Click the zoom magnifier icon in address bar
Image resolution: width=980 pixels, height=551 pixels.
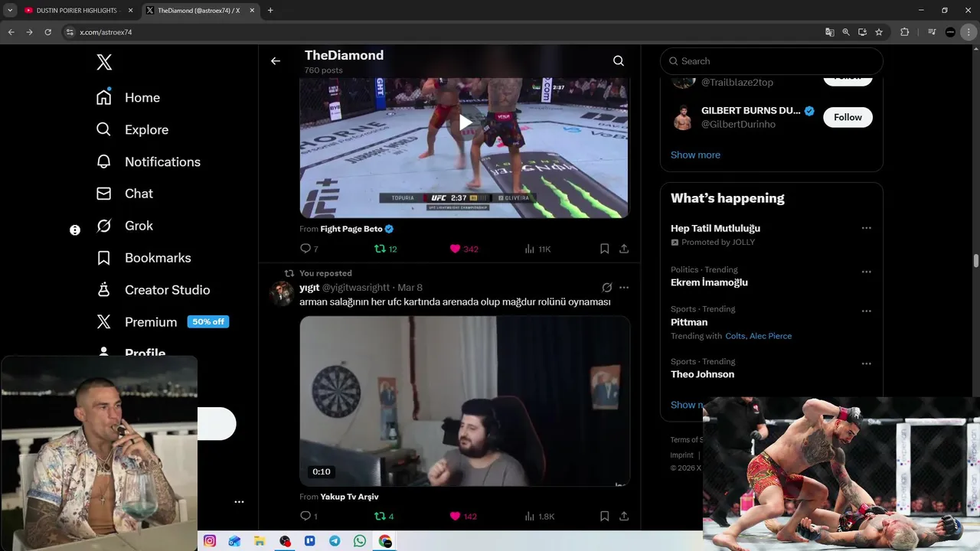pyautogui.click(x=846, y=32)
